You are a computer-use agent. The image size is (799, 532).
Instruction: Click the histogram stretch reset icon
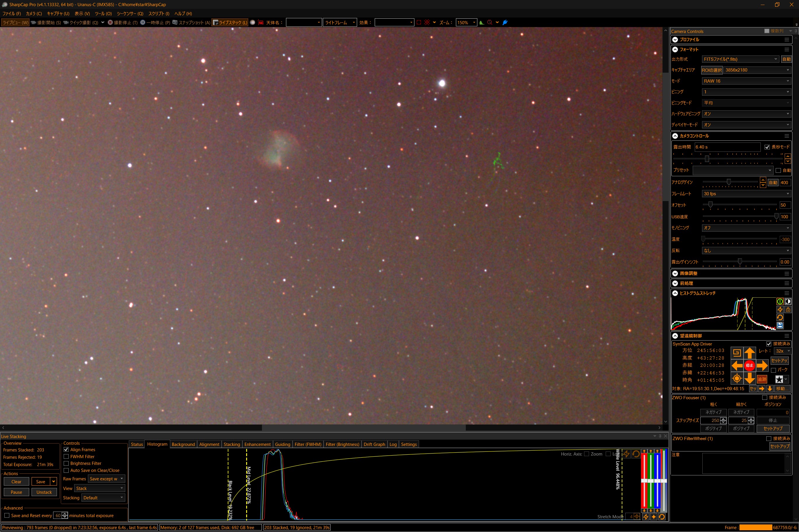(780, 318)
